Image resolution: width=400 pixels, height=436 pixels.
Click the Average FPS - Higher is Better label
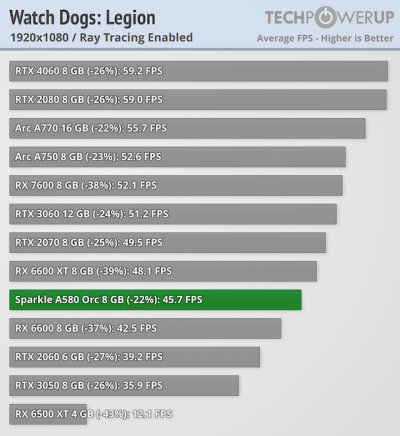tap(325, 38)
